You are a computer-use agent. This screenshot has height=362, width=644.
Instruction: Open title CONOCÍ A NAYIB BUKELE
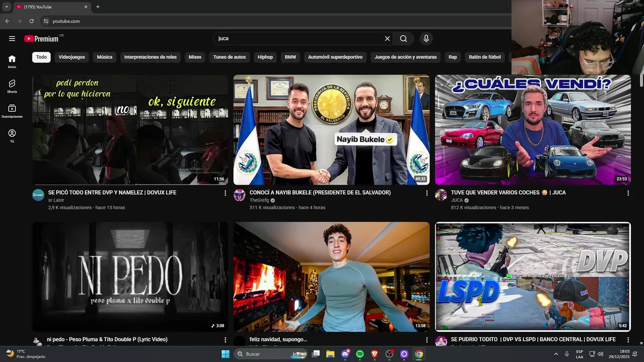click(320, 193)
